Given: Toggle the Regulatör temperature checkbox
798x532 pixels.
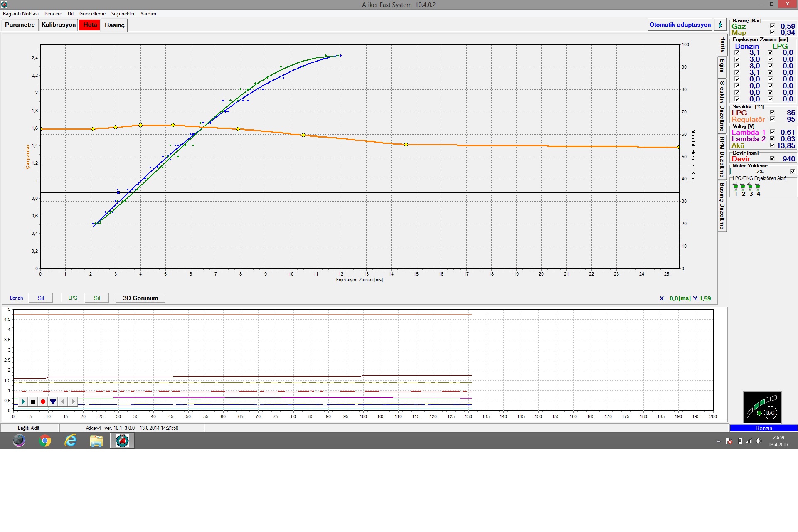Looking at the screenshot, I should (x=772, y=119).
